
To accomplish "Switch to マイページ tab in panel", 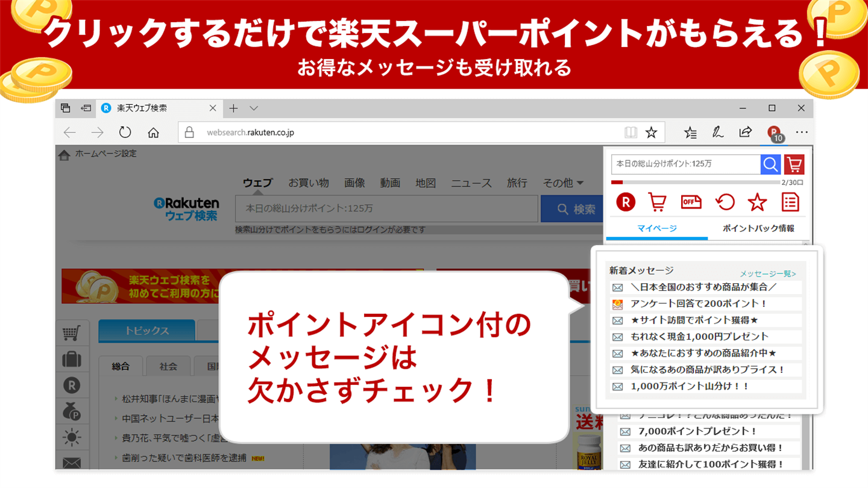I will (x=657, y=228).
